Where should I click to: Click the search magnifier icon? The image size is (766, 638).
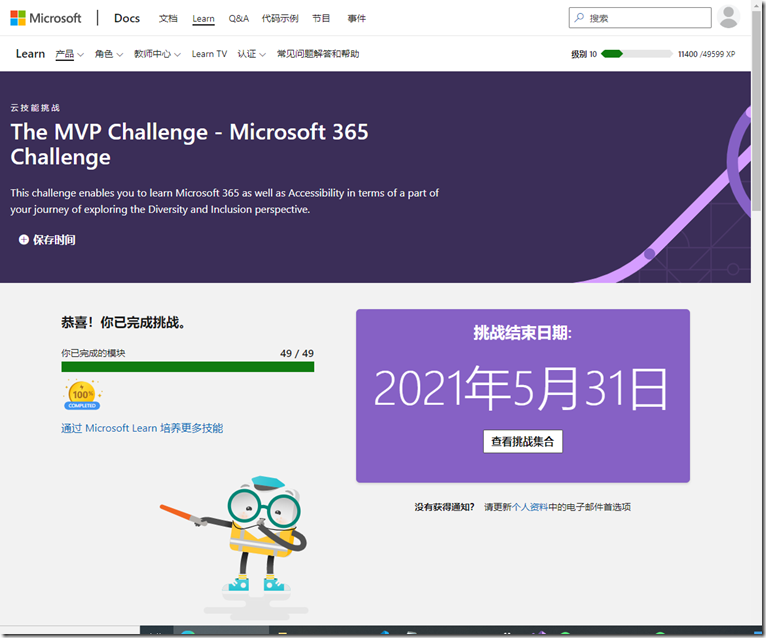579,18
